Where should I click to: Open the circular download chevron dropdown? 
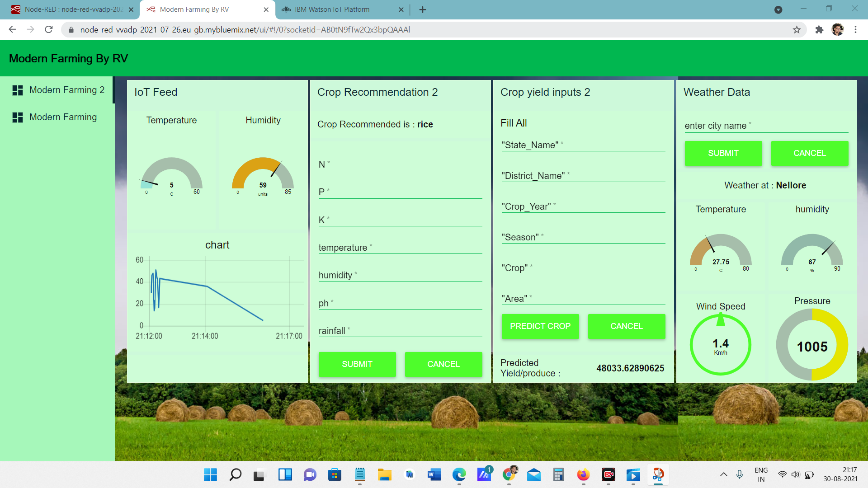pyautogui.click(x=778, y=10)
